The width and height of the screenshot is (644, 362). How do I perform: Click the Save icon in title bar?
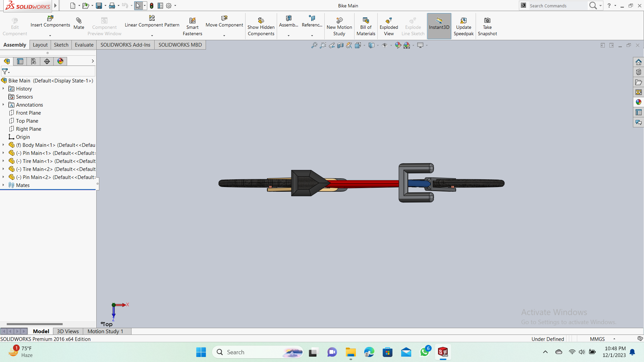click(x=99, y=6)
